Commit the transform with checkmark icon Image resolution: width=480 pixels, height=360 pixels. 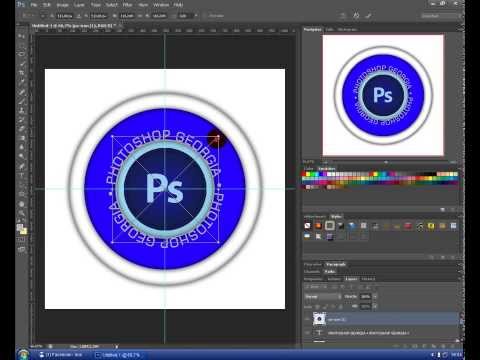[368, 15]
